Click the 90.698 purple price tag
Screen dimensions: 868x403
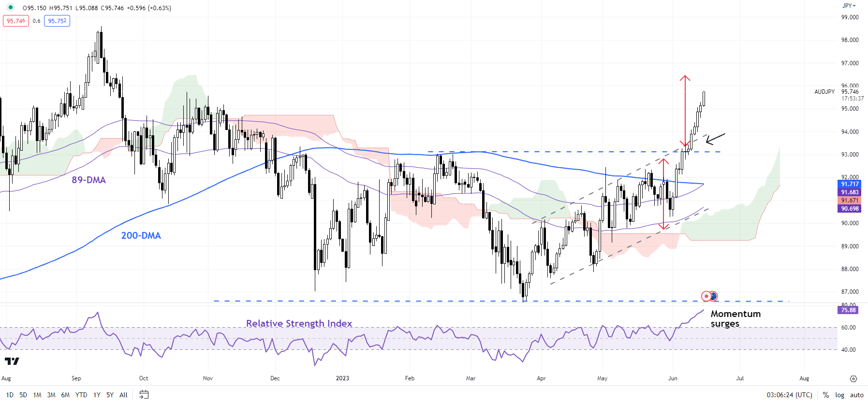[850, 209]
